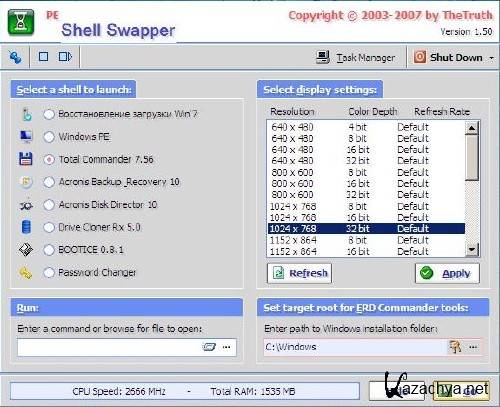Open Task Manager from toolbar
The width and height of the screenshot is (500, 407).
click(x=356, y=57)
